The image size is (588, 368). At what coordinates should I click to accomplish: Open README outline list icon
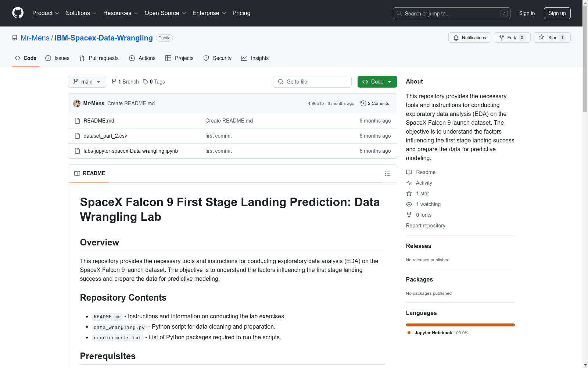click(387, 174)
